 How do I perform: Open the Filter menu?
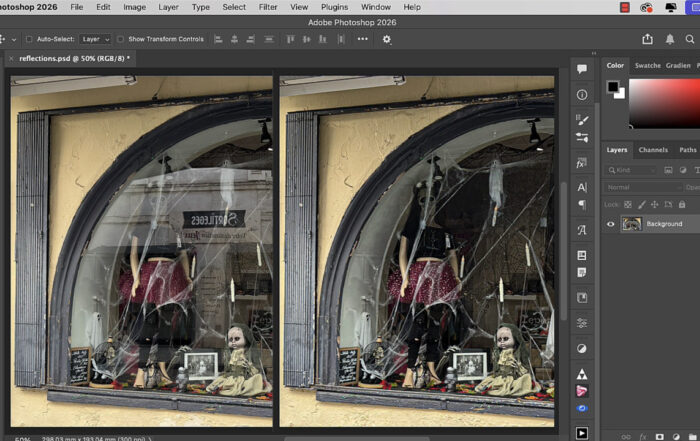(x=268, y=7)
